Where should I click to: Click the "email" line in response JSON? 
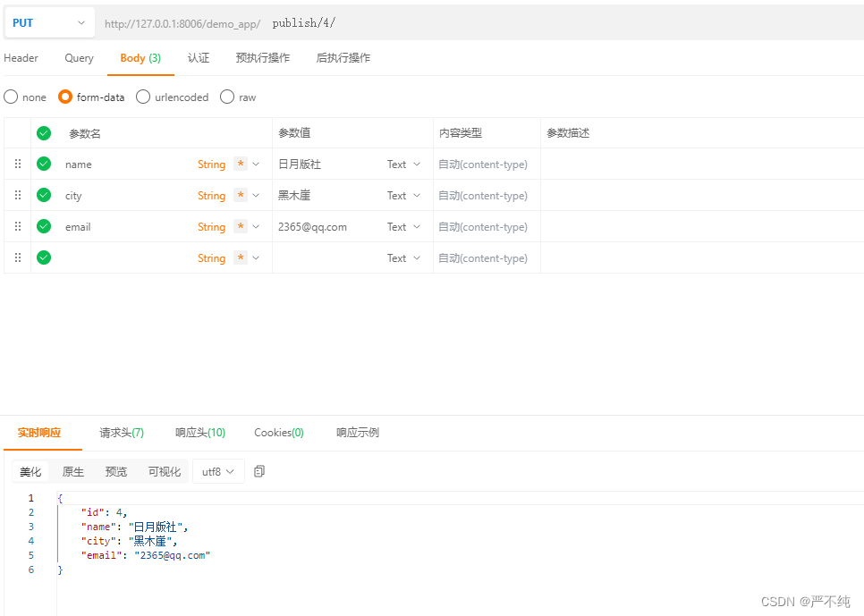(146, 555)
